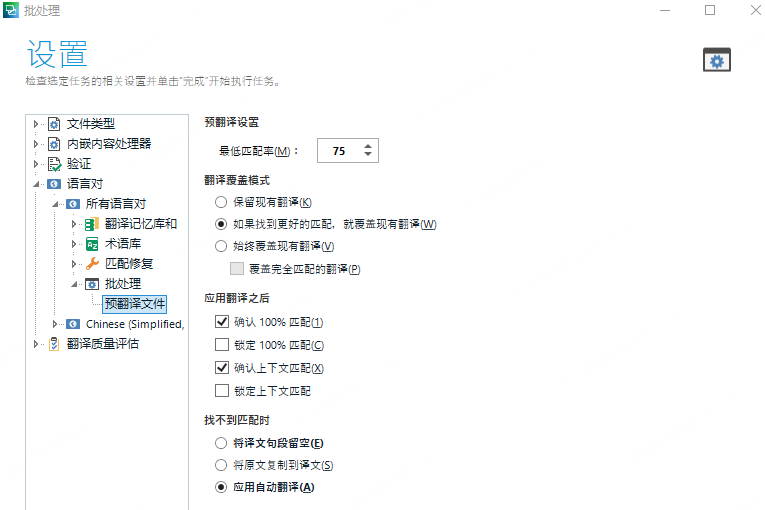This screenshot has height=510, width=765.
Task: Toggle 覆盖完全匹配的翻译(P) checkbox
Action: 237,268
